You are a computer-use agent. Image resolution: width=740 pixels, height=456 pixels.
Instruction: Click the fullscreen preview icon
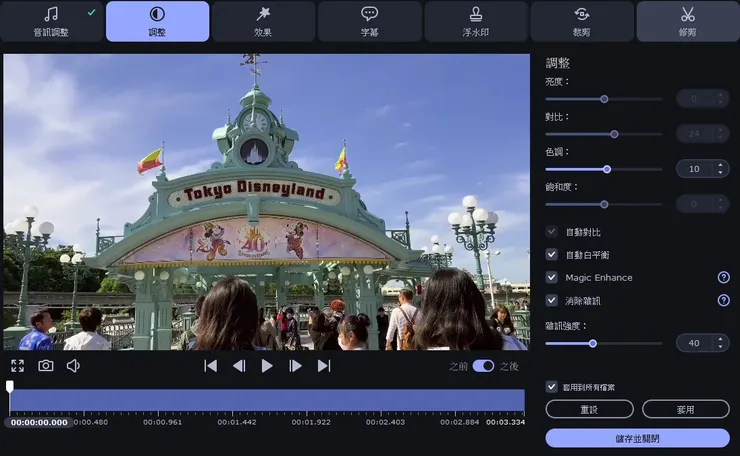(x=17, y=366)
